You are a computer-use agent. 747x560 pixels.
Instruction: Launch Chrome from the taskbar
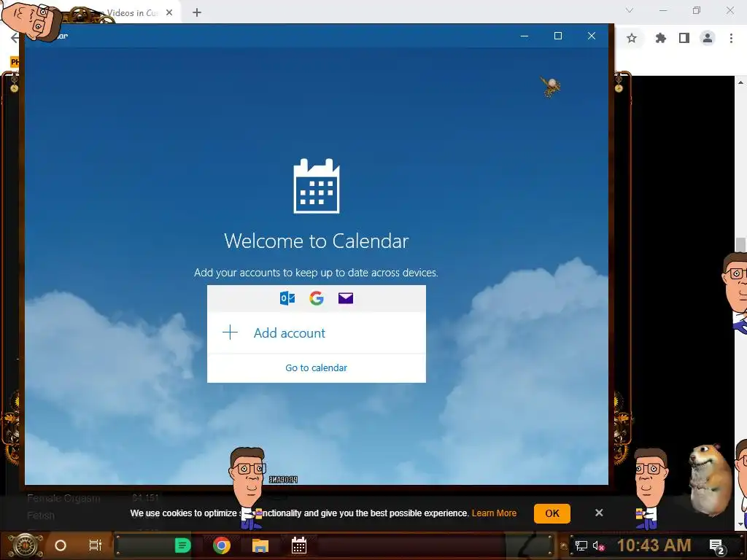pyautogui.click(x=222, y=545)
